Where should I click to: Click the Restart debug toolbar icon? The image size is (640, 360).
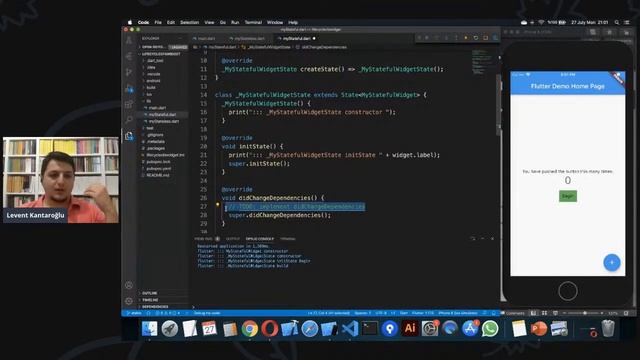[x=476, y=38]
